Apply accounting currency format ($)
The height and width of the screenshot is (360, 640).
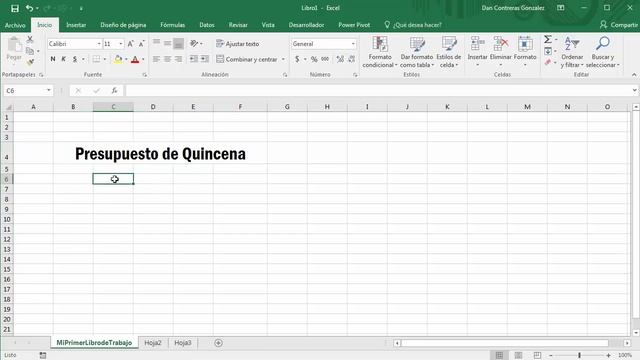coord(297,59)
